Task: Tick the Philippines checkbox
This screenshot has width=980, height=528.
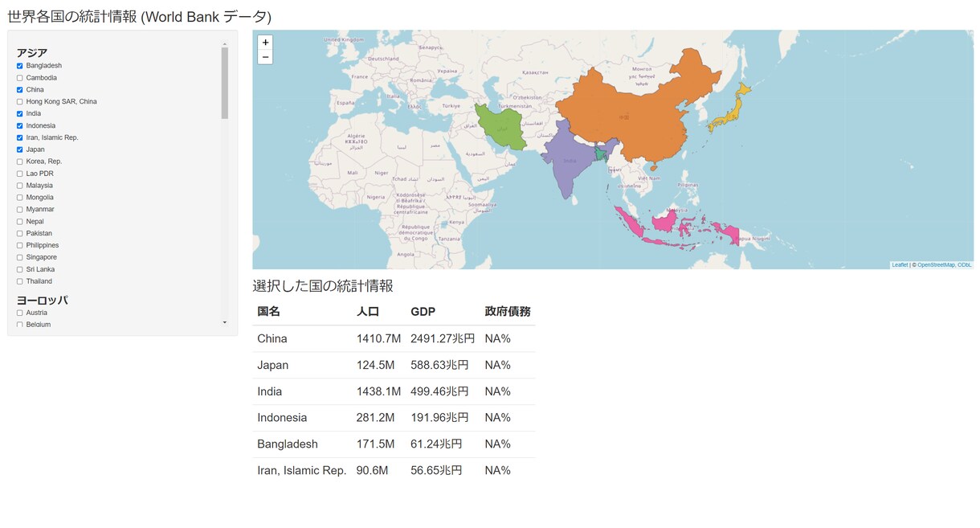Action: click(20, 246)
